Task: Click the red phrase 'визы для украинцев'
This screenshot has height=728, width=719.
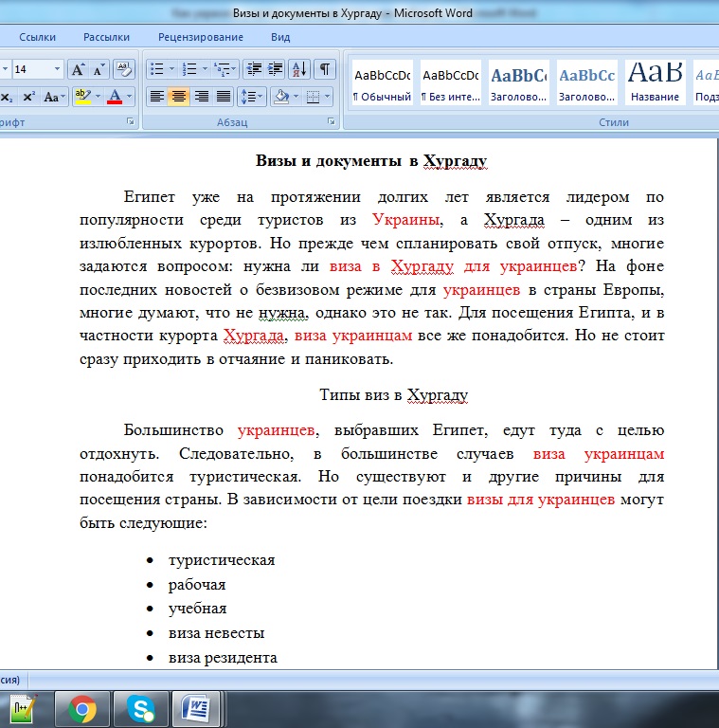Action: 541,500
